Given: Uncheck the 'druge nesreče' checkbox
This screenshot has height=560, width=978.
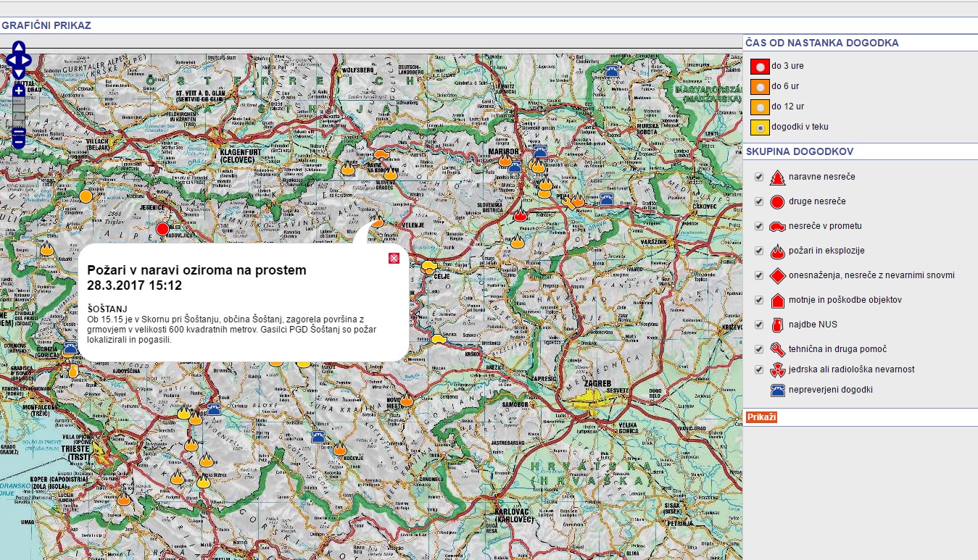Looking at the screenshot, I should (759, 201).
